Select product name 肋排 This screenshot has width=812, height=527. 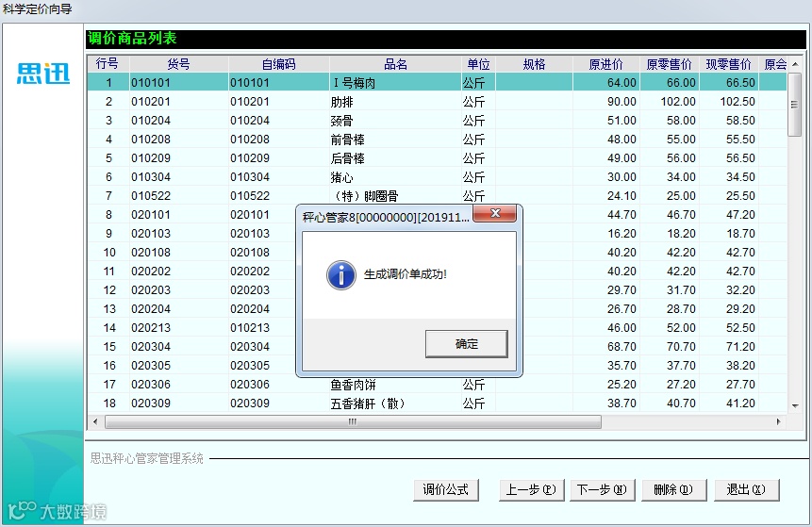click(x=341, y=102)
